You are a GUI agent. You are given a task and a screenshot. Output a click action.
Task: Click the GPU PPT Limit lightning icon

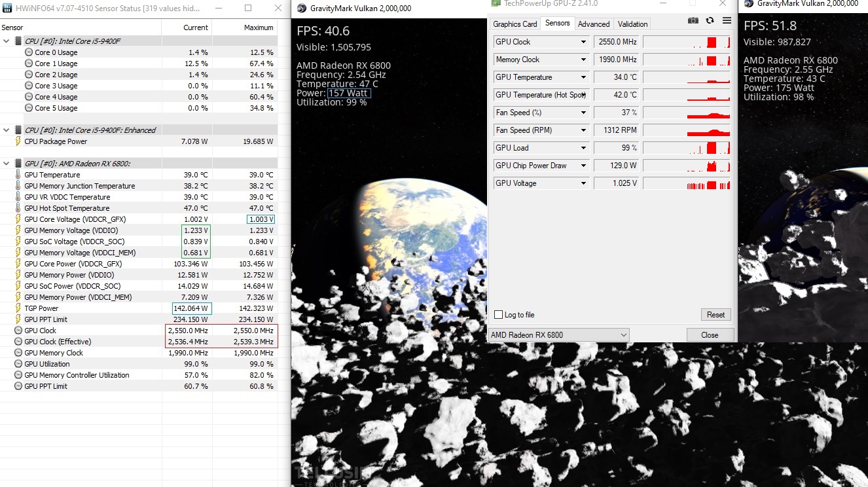[x=18, y=319]
